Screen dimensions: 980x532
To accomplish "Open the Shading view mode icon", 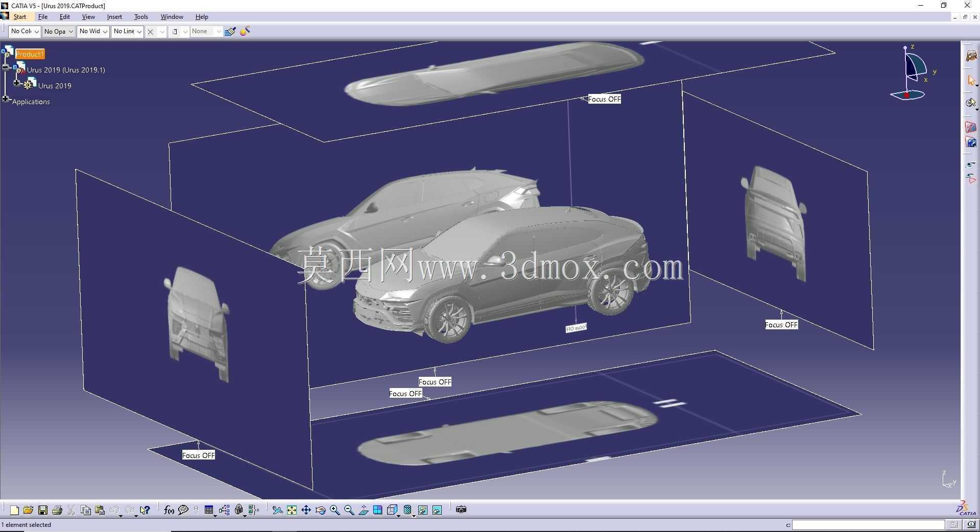I will coord(408,510).
